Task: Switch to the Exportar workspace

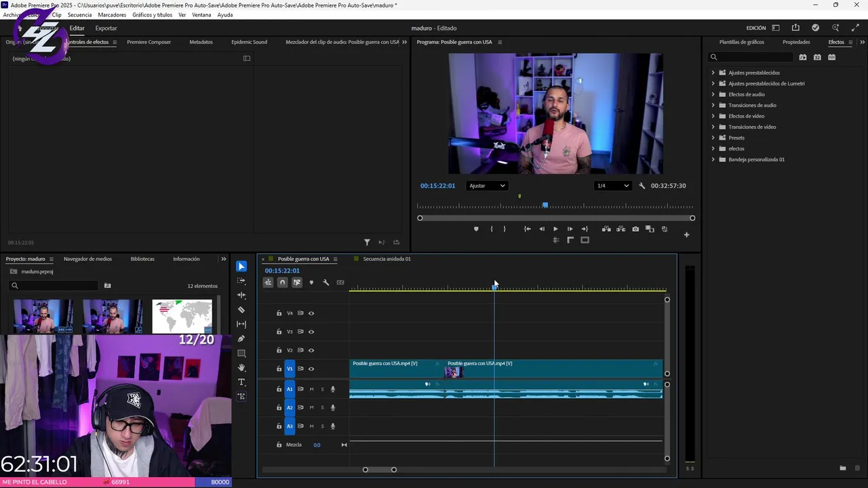Action: [x=106, y=28]
